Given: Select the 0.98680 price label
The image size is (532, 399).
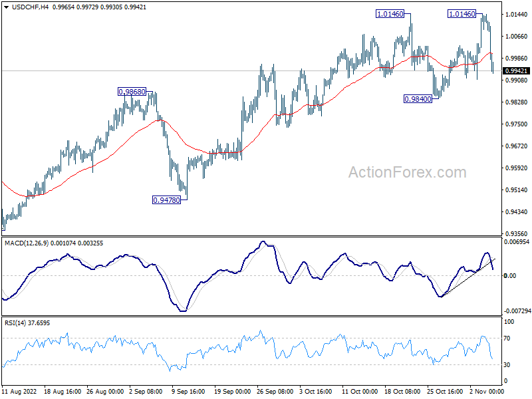Looking at the screenshot, I should pyautogui.click(x=132, y=92).
